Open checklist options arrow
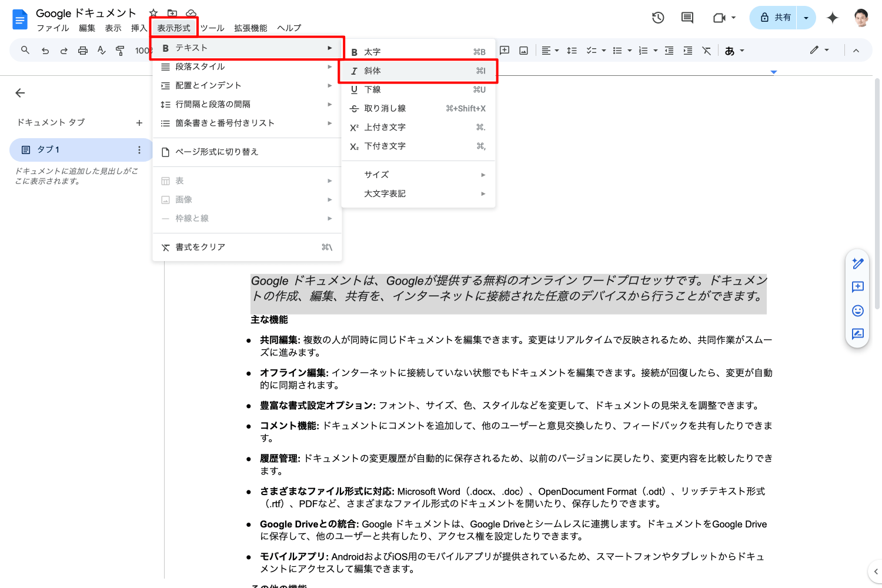Viewport: 882px width, 588px height. 604,51
